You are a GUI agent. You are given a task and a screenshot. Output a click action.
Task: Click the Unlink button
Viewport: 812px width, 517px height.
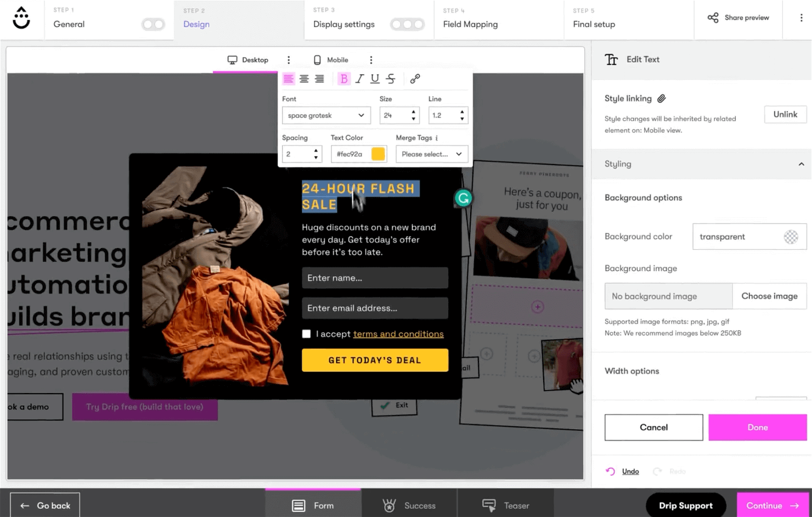pyautogui.click(x=785, y=114)
